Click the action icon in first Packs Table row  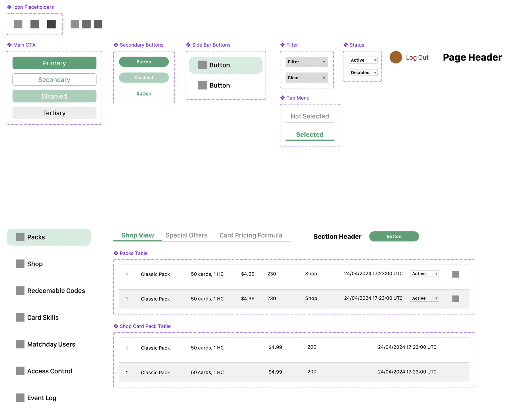click(456, 274)
